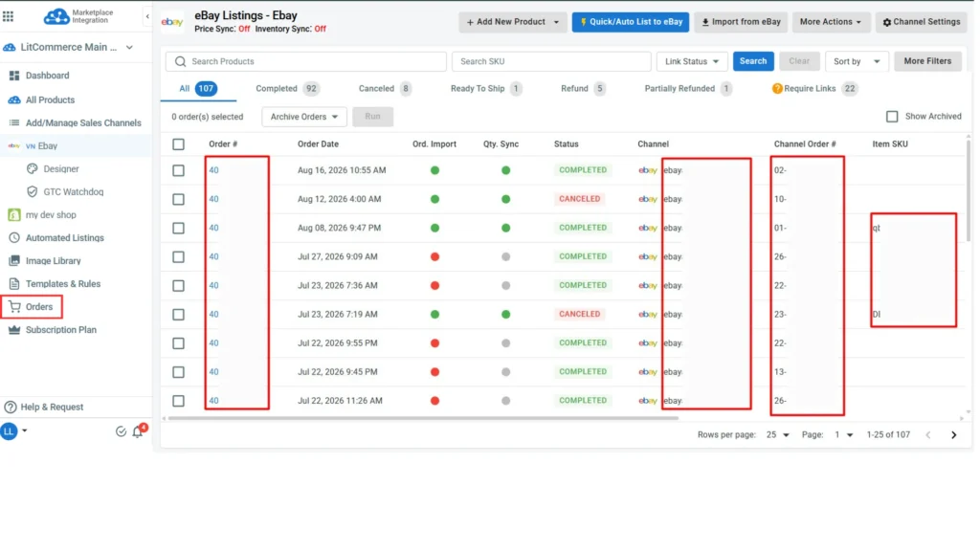Viewport: 980px width, 551px height.
Task: Open Help & Request
Action: click(x=52, y=408)
